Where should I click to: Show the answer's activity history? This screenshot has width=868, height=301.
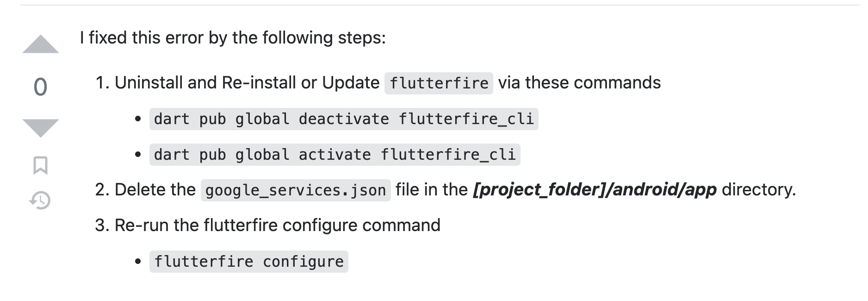[40, 200]
